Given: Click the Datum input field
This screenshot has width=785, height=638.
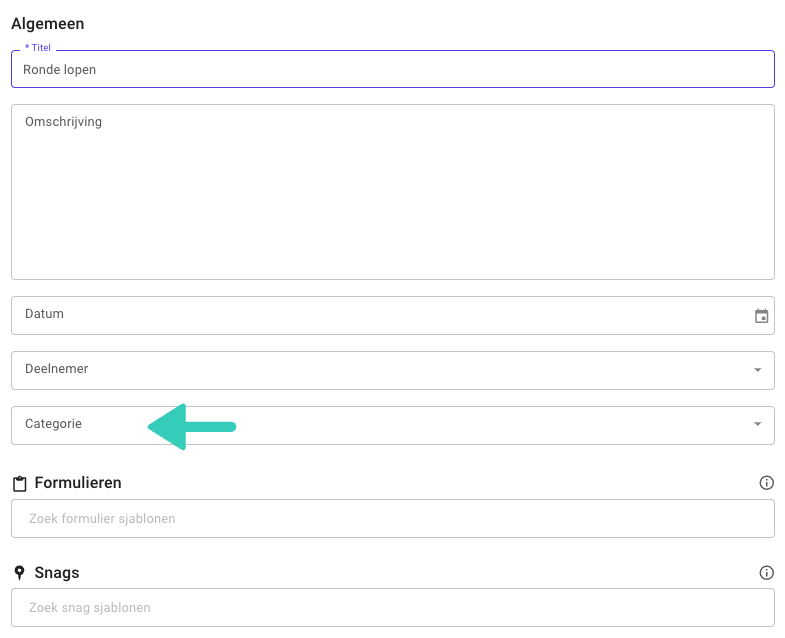Looking at the screenshot, I should (380, 315).
